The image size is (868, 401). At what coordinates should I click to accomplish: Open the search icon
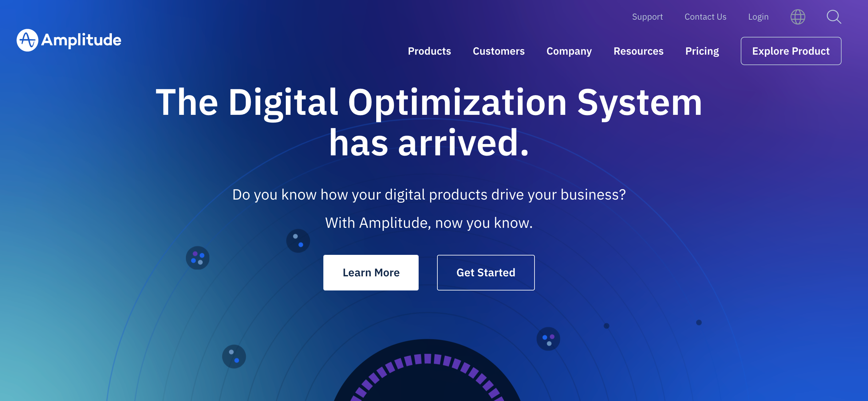(x=833, y=17)
